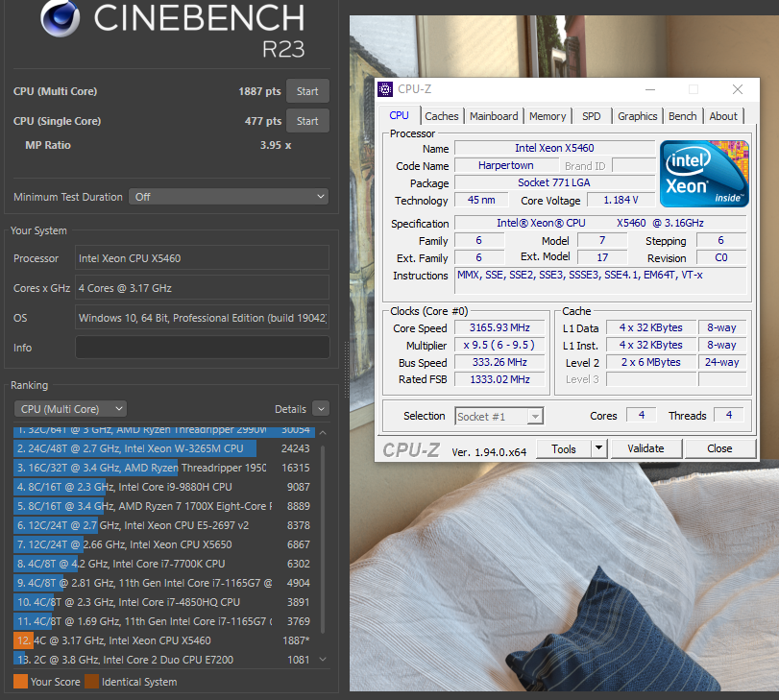Select ranking row Intel Xeon CPU X5650
The image size is (779, 700).
click(164, 544)
